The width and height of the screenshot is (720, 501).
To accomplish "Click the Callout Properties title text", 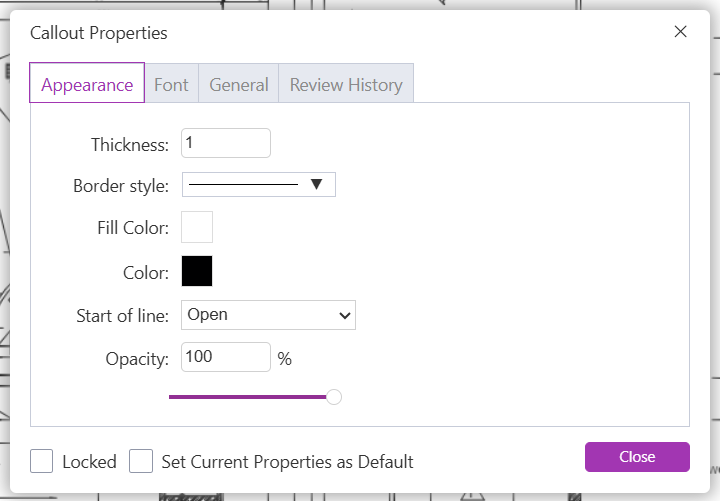I will [x=99, y=33].
